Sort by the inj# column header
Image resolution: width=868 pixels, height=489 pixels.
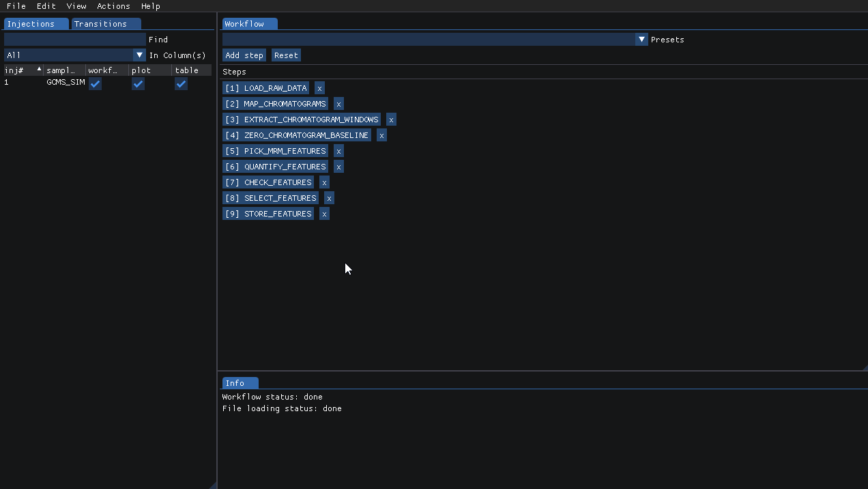point(23,70)
